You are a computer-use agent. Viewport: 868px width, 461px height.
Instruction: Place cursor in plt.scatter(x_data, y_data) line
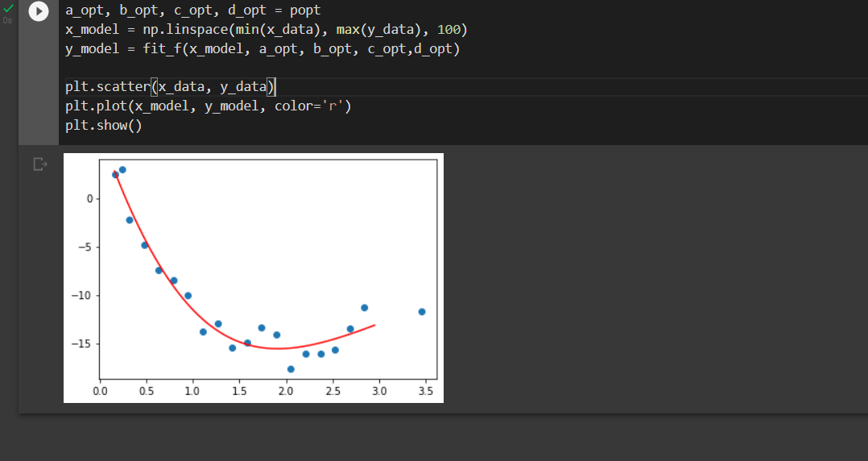[171, 87]
